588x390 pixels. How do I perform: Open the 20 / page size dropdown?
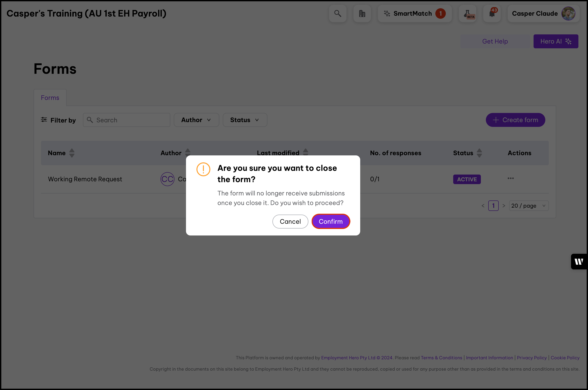click(529, 206)
